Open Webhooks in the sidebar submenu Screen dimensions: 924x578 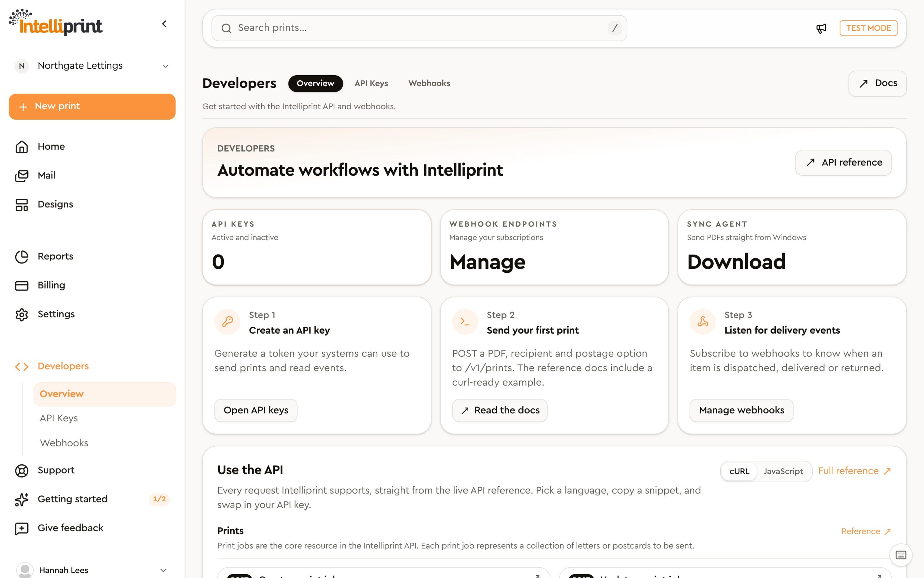105,443
